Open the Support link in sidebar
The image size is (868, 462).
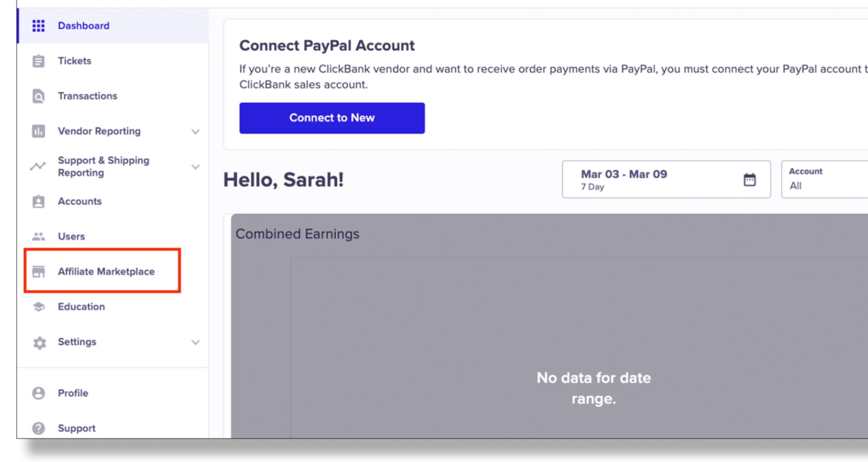77,428
